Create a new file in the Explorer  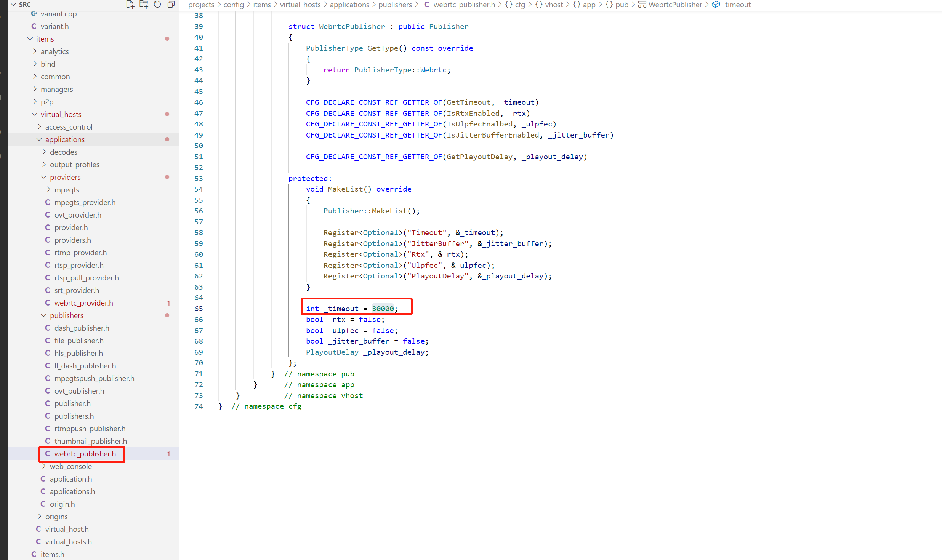130,4
